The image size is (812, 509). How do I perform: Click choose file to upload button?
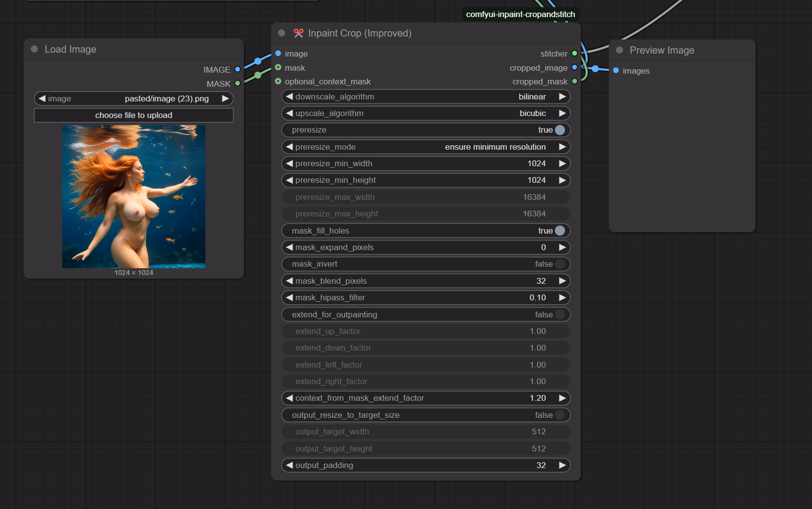134,116
